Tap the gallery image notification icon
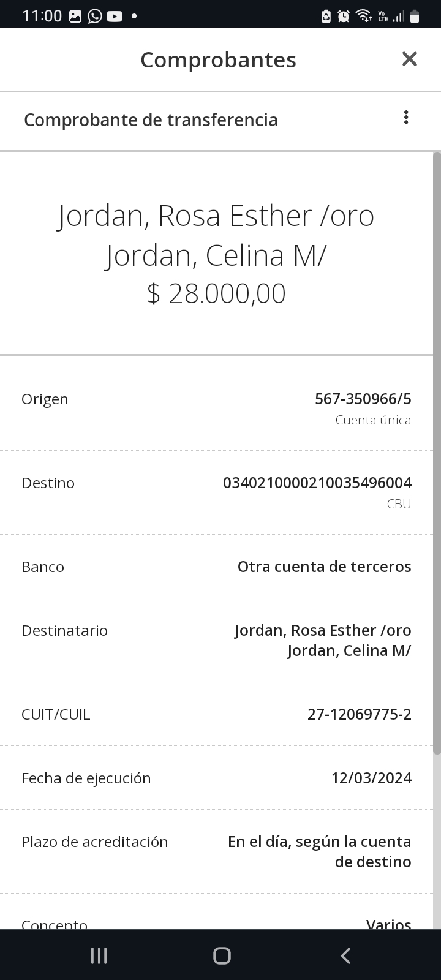 coord(75,17)
